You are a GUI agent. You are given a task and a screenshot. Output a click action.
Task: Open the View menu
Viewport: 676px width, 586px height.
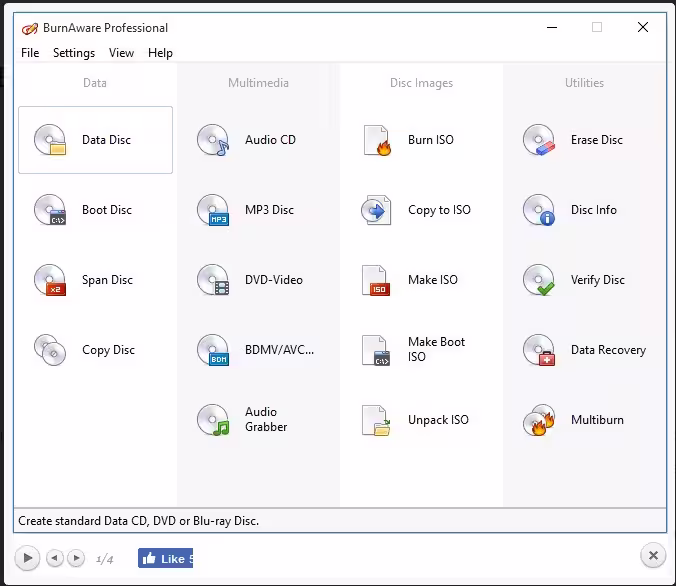[121, 53]
